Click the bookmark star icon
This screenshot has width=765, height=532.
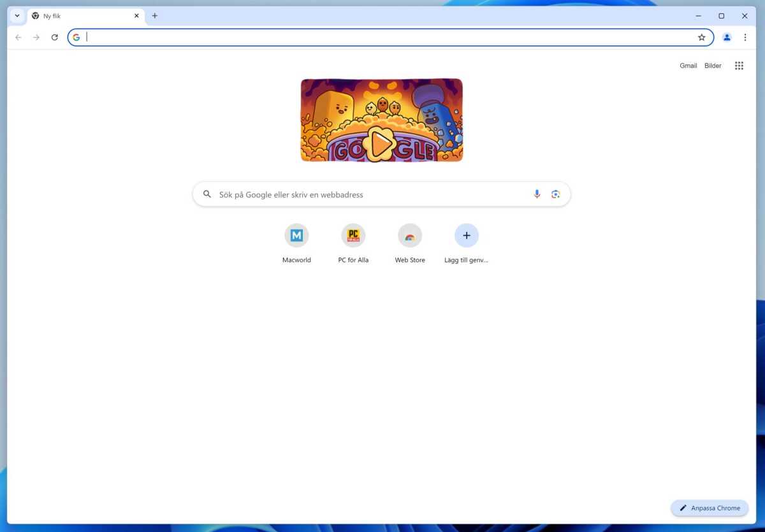(701, 38)
